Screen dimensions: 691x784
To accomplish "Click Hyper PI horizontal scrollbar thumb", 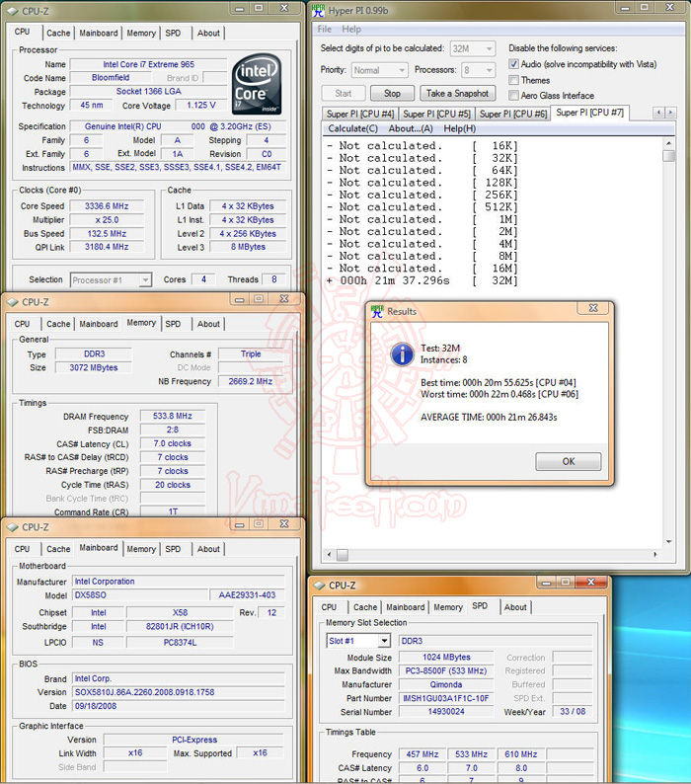I will coord(343,554).
